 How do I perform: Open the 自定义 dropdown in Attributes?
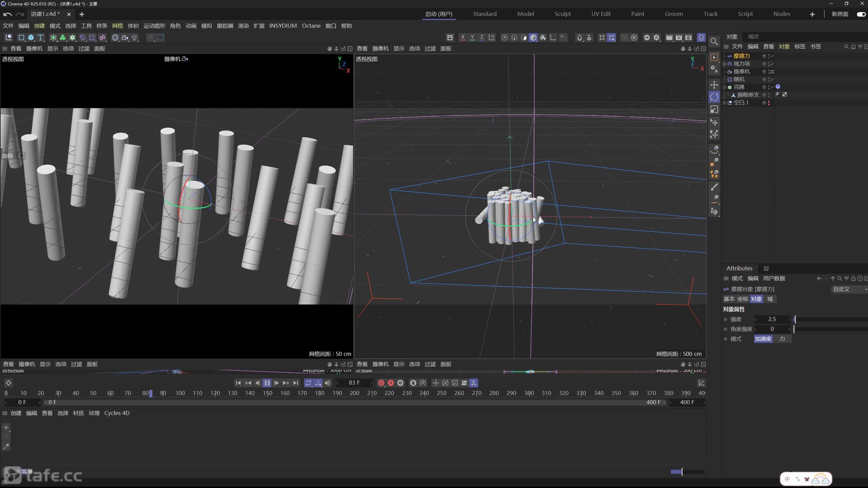point(849,289)
